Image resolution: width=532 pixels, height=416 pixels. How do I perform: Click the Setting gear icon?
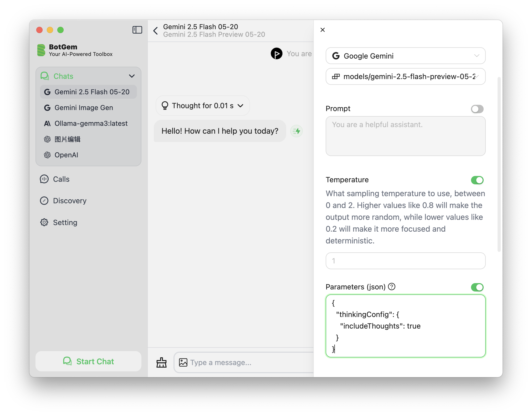coord(44,222)
